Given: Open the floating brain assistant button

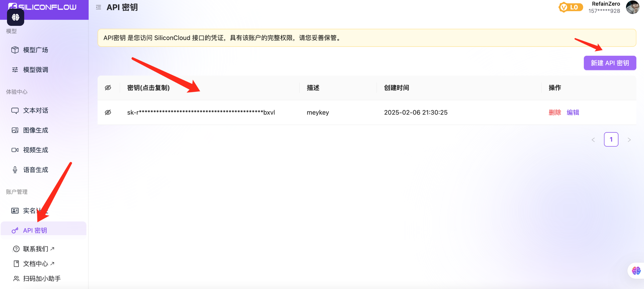Looking at the screenshot, I should click(x=636, y=271).
